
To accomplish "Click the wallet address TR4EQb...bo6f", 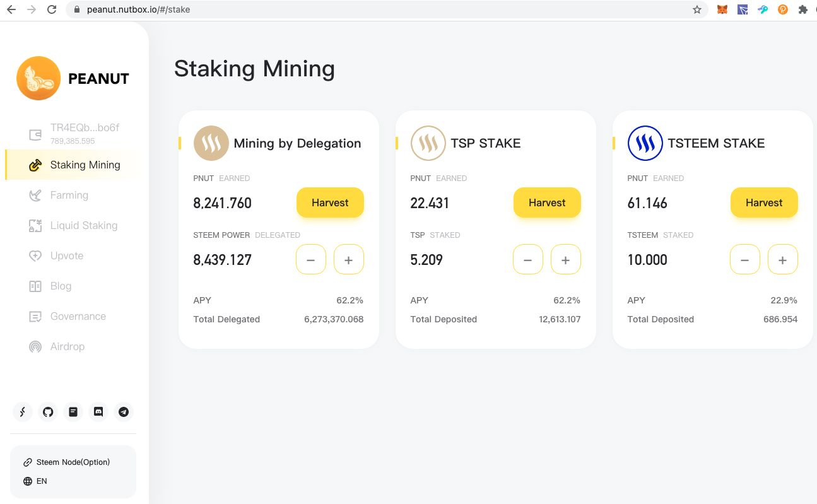I will 85,128.
